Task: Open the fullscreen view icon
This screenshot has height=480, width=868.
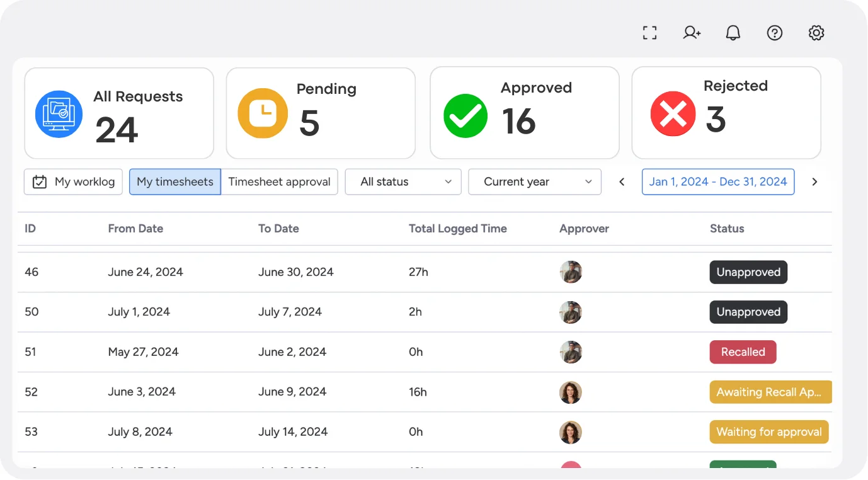Action: tap(649, 32)
